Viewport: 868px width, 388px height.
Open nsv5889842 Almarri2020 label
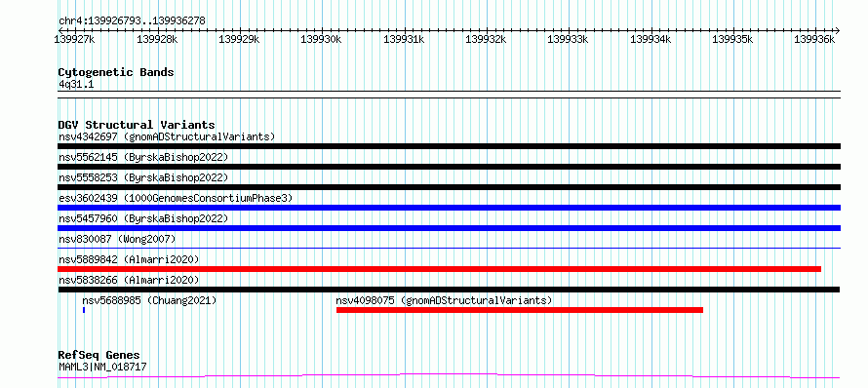129,259
